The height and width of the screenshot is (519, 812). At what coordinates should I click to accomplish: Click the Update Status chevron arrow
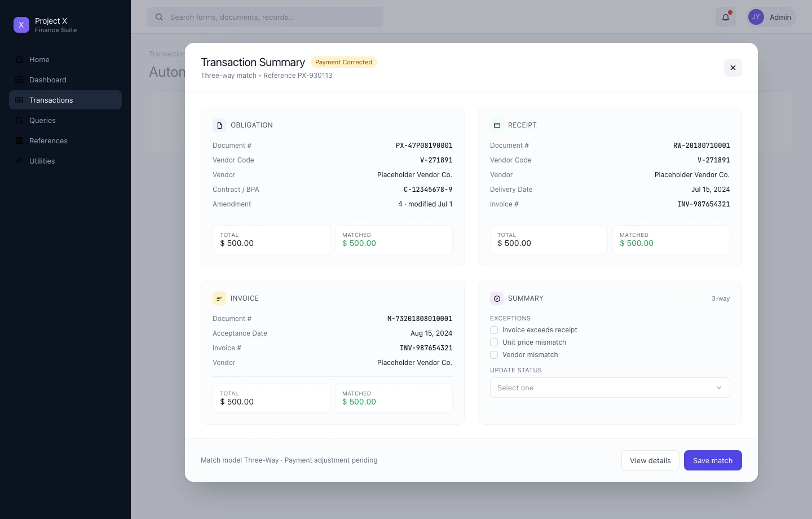[719, 388]
